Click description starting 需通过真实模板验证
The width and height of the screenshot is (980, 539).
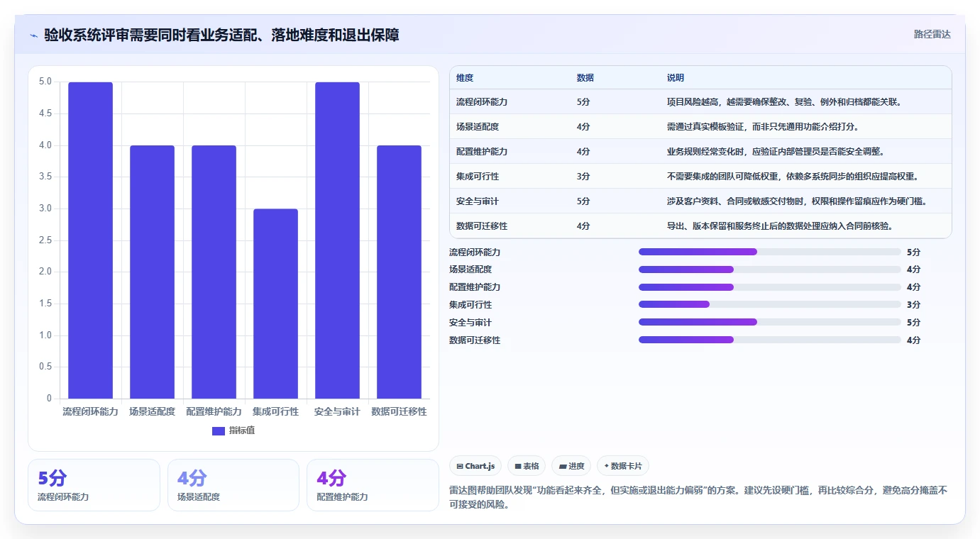coord(764,127)
